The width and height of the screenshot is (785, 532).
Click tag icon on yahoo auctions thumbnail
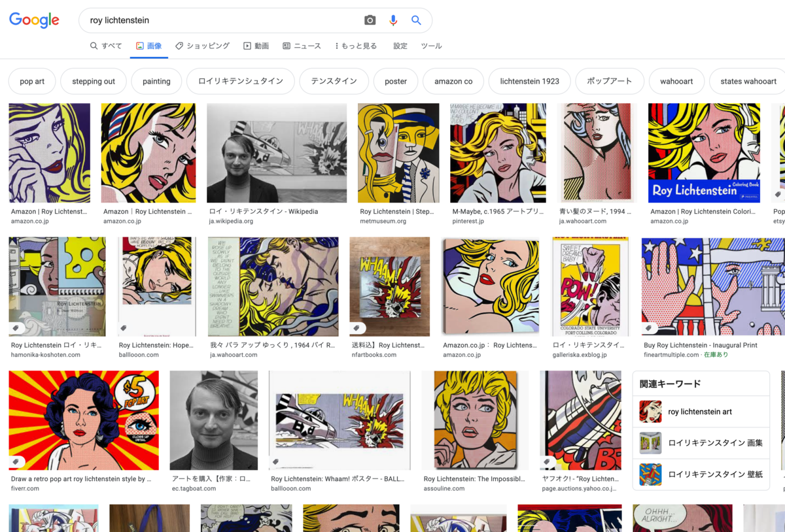coord(548,461)
